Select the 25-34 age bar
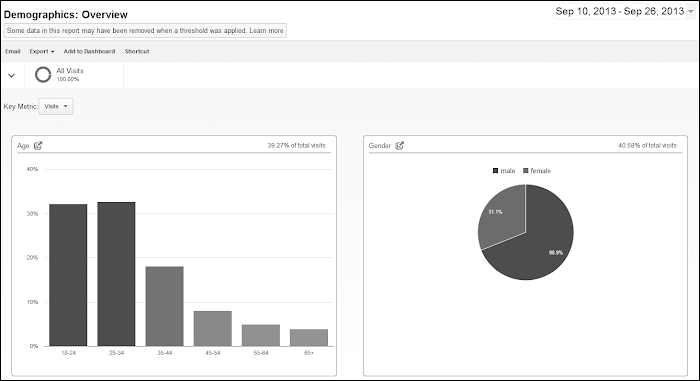 pos(117,274)
